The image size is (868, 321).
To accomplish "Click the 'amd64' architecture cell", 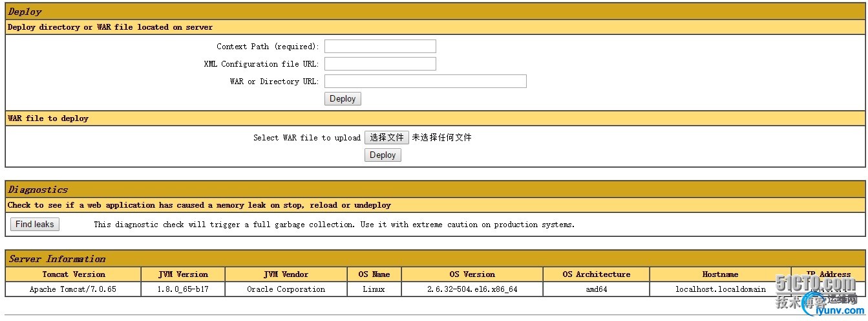I will tap(597, 289).
